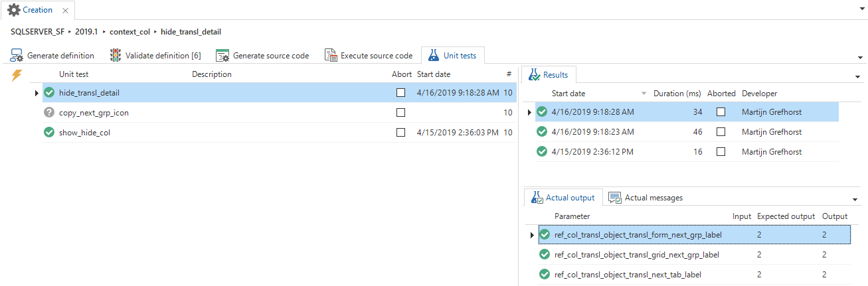Click the question mark icon of copy_next_grp_icon
Screen dimensions: 868x286
point(48,113)
